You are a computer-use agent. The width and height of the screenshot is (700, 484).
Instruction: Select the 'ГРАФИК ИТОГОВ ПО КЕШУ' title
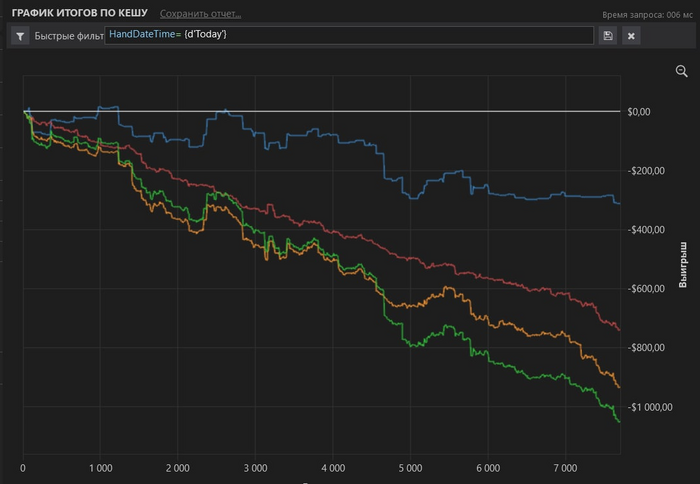tap(79, 13)
